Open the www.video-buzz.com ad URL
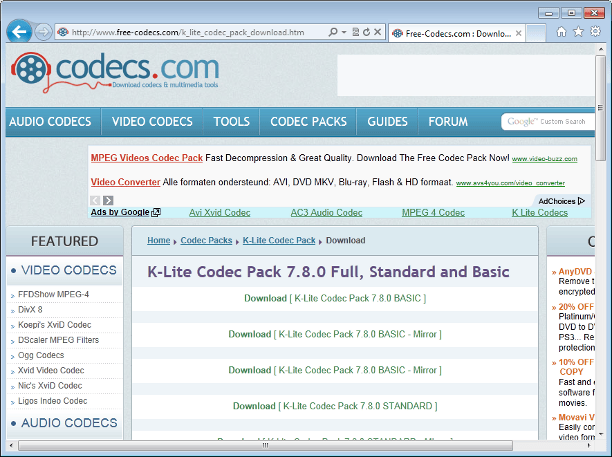The height and width of the screenshot is (457, 612). point(544,159)
